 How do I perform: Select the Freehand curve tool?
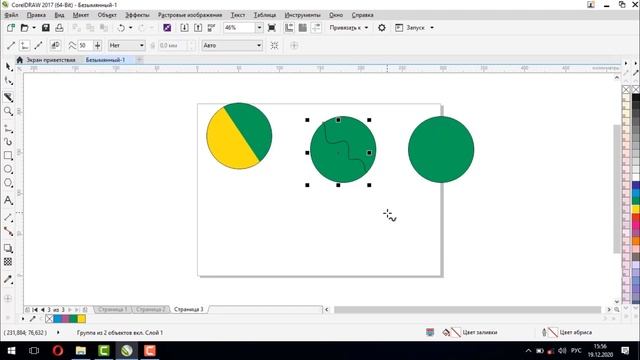[8, 129]
